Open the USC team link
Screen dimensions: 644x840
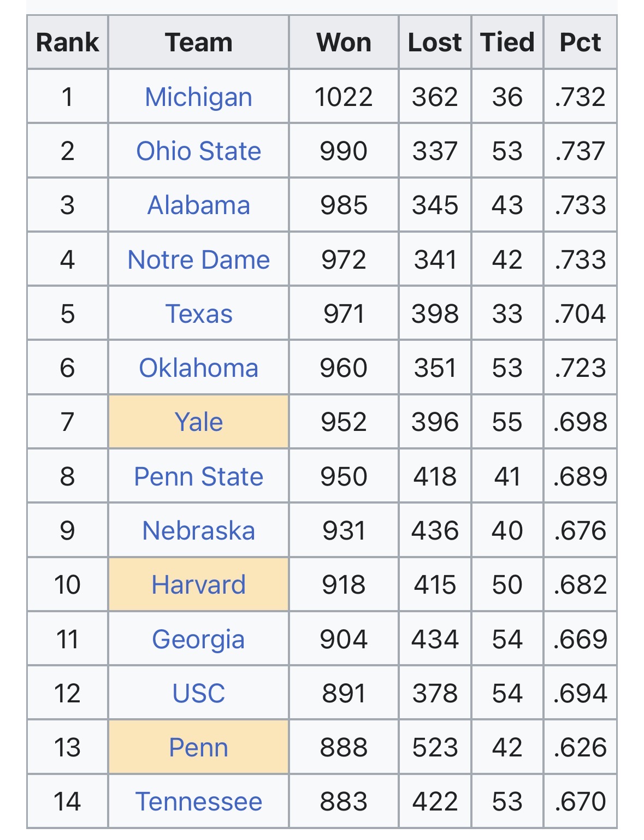coord(198,694)
